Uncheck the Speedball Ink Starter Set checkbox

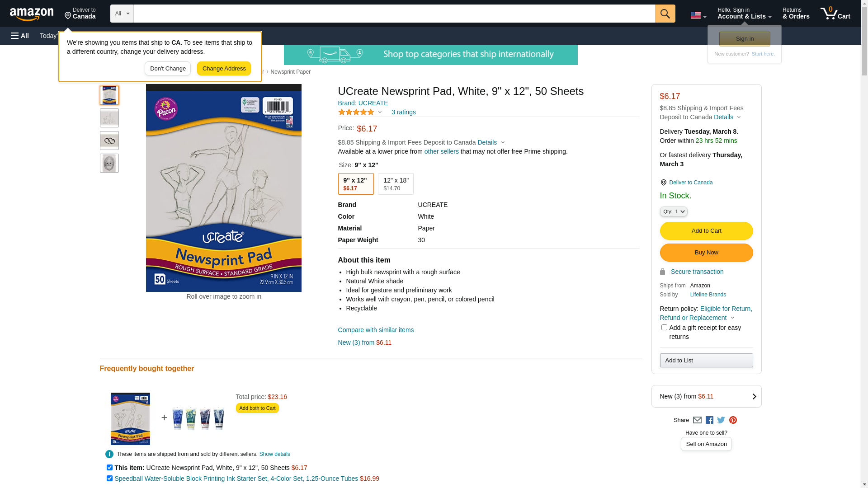109,479
